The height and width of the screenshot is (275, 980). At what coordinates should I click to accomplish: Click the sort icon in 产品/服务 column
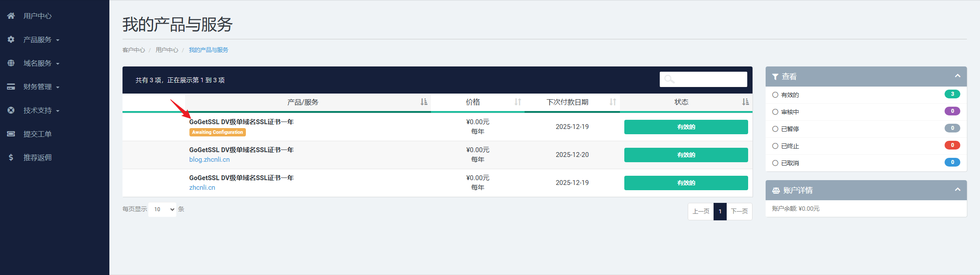(x=423, y=102)
